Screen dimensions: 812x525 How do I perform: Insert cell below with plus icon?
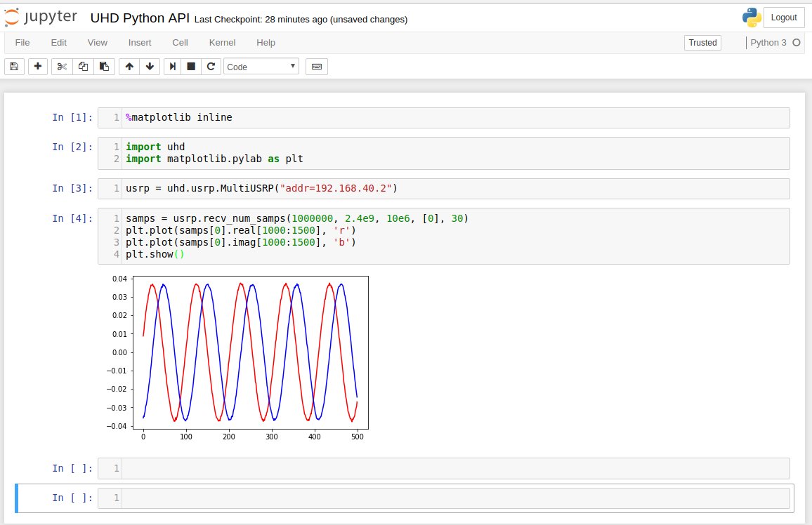point(38,67)
